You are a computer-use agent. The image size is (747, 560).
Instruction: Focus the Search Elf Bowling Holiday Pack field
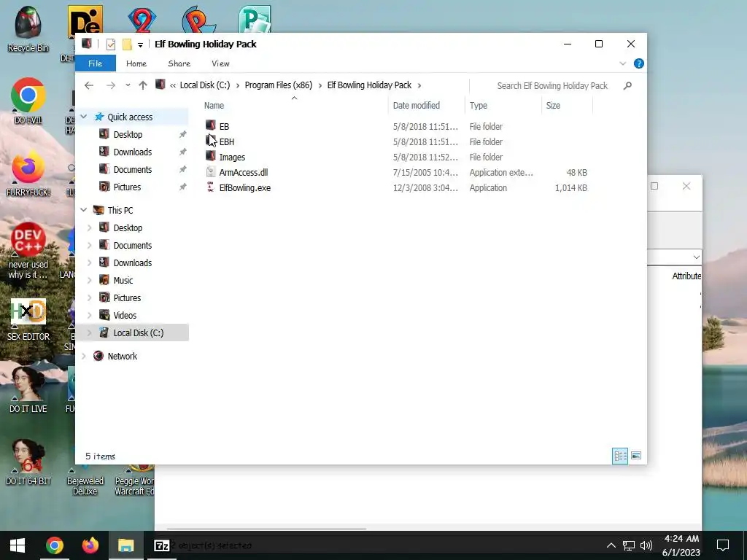552,86
